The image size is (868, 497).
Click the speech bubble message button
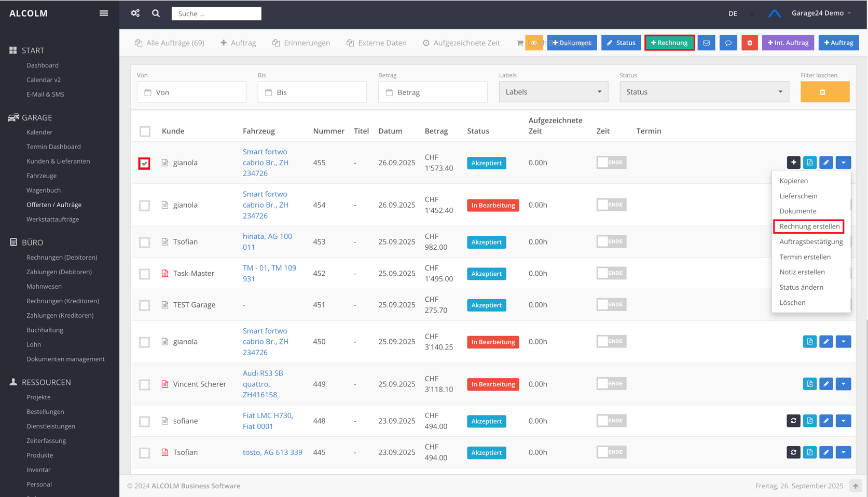[x=728, y=43]
